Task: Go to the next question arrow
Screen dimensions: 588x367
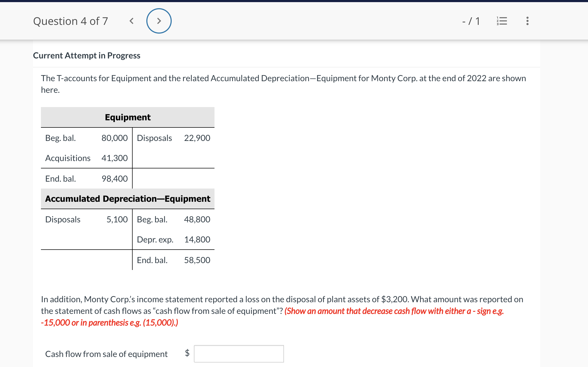Action: (159, 21)
